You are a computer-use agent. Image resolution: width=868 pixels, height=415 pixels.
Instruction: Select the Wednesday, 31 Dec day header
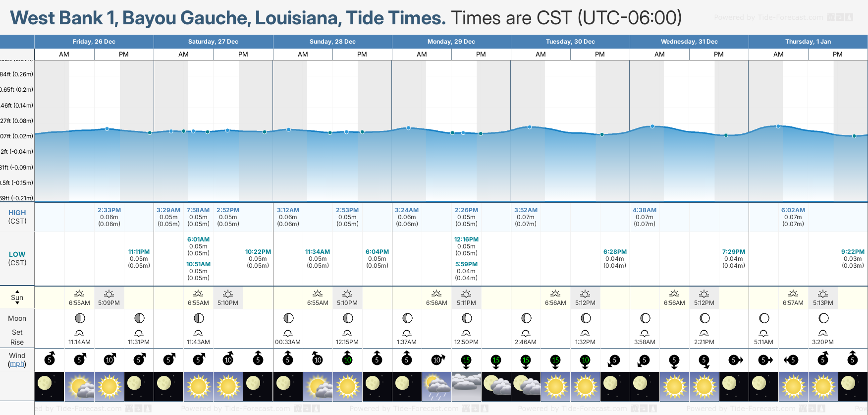coord(689,42)
